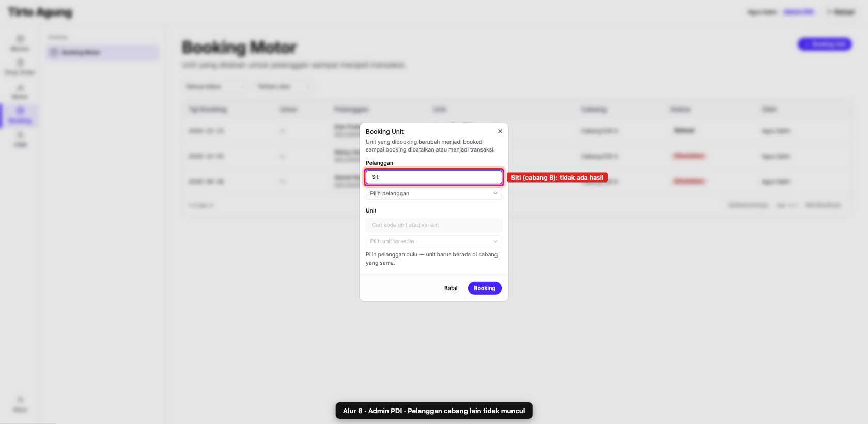Viewport: 868px width, 424px height.
Task: Focus the Pelanggan search field containing Siti
Action: pyautogui.click(x=434, y=177)
